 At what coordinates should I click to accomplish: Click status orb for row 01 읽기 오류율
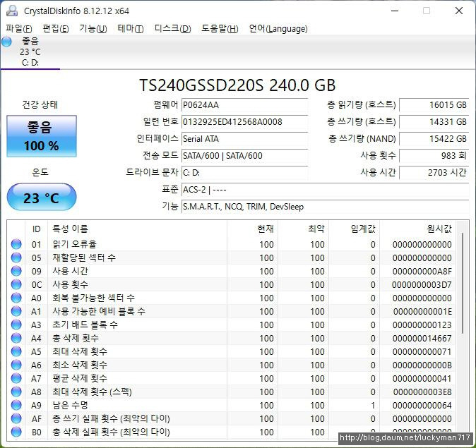(16, 244)
